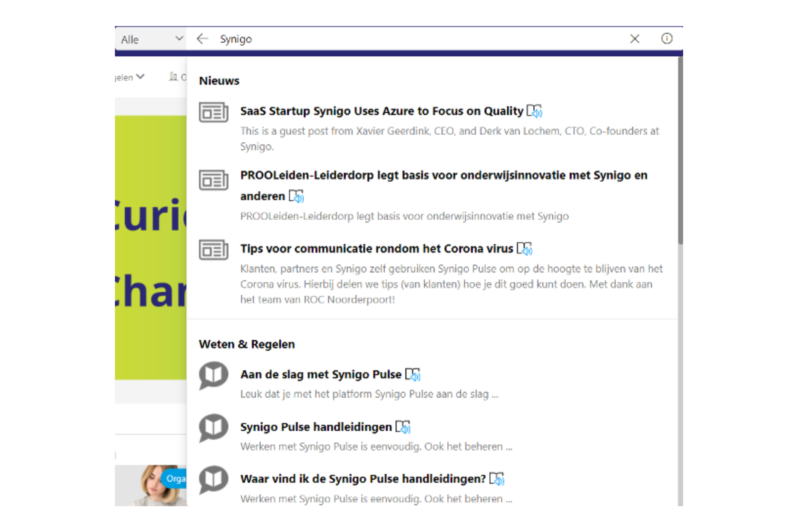The height and width of the screenshot is (532, 798).
Task: Click the summary 'Leuk dat je met het platform Synigo Pulse'
Action: pyautogui.click(x=369, y=394)
